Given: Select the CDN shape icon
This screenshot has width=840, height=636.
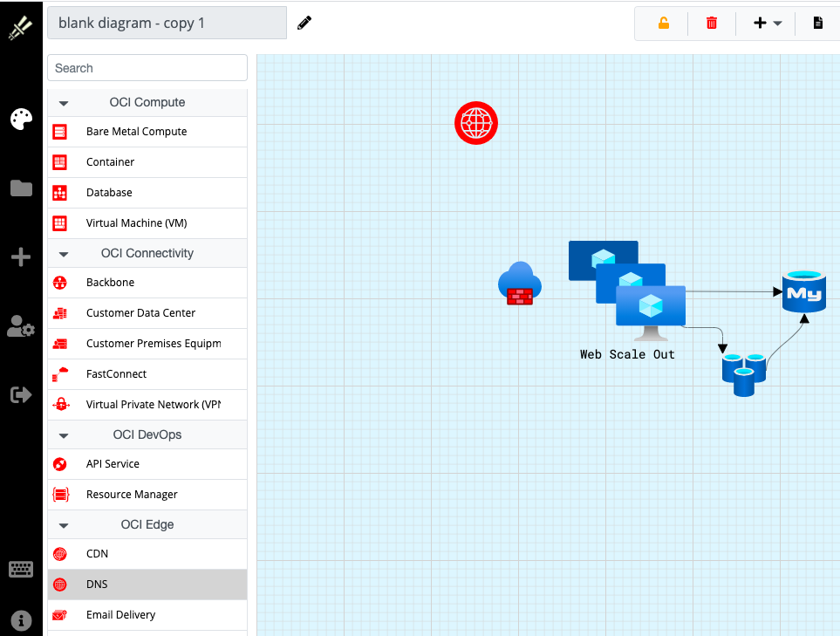Looking at the screenshot, I should click(60, 554).
